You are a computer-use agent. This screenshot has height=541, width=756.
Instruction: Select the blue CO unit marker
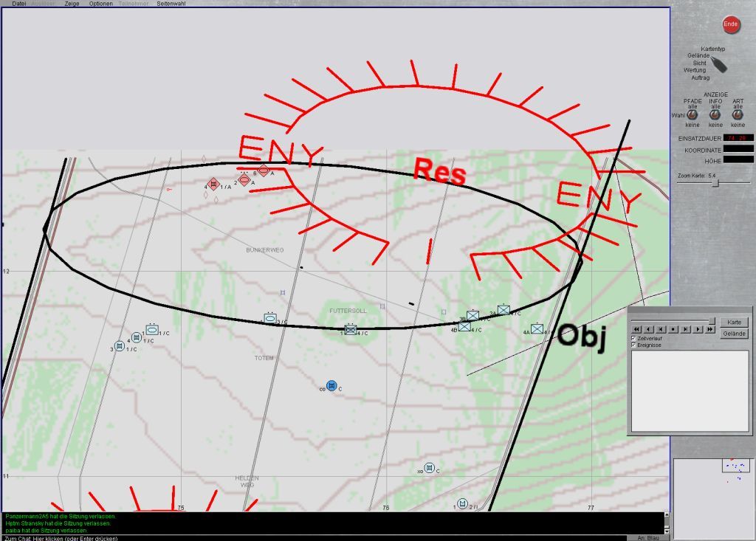pos(331,386)
